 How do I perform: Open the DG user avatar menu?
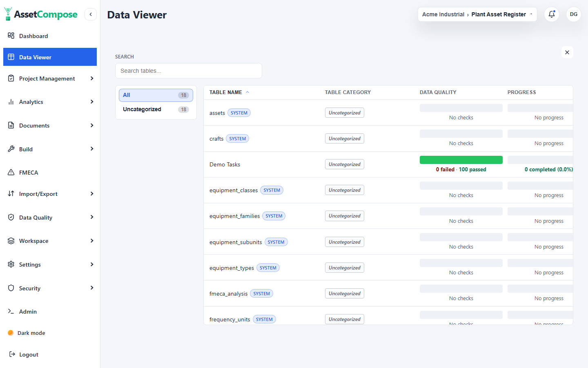pos(574,14)
